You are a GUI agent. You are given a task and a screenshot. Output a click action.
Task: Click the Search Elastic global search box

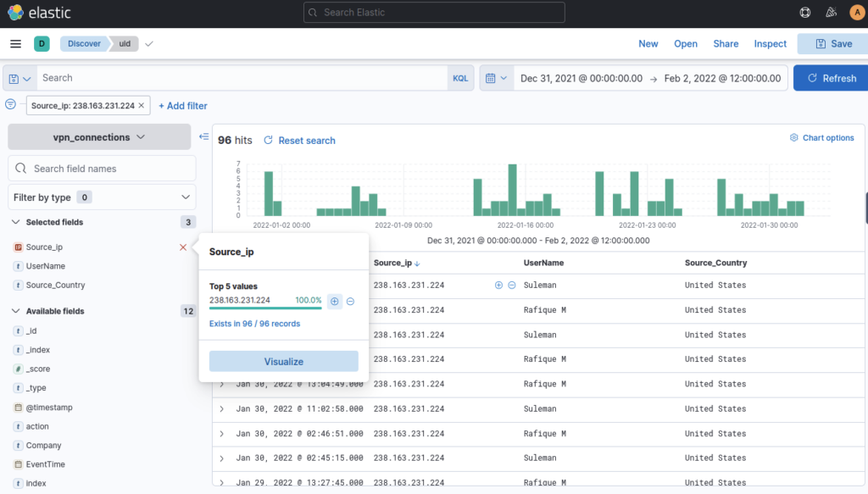(x=434, y=12)
